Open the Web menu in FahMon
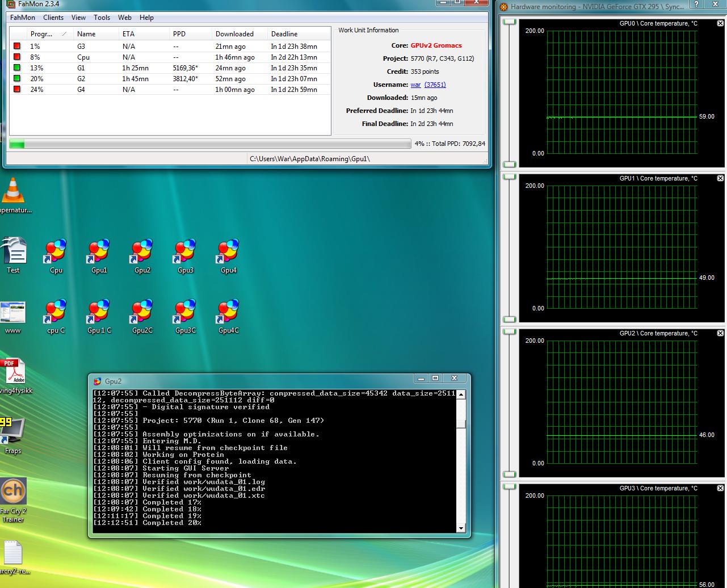Screen dimensions: 727x588 (x=125, y=18)
